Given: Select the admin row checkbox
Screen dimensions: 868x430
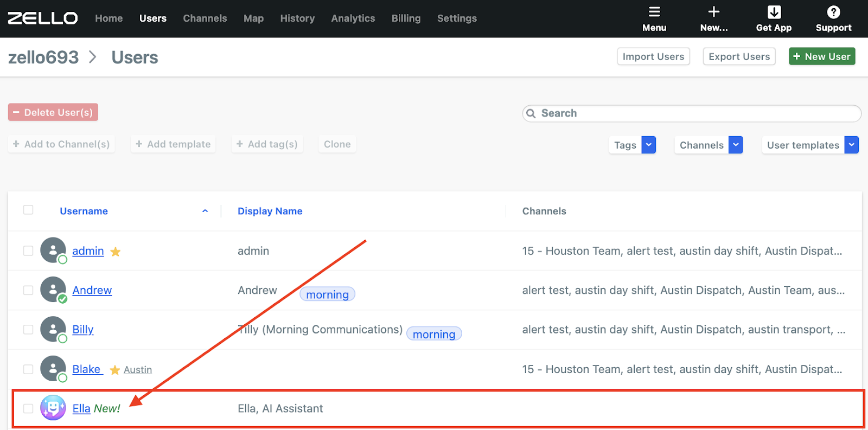Looking at the screenshot, I should 28,251.
